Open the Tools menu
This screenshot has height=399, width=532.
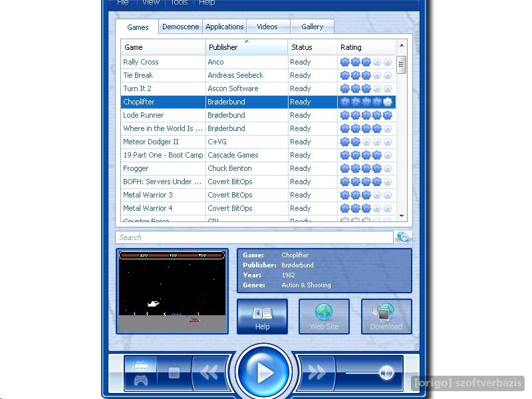pos(179,3)
